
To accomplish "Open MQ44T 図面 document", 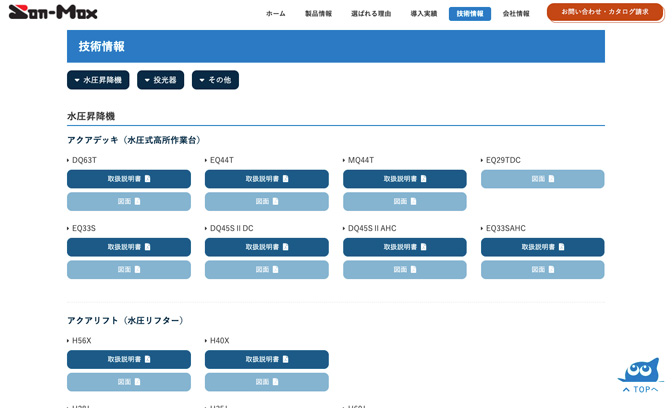I will pyautogui.click(x=405, y=201).
